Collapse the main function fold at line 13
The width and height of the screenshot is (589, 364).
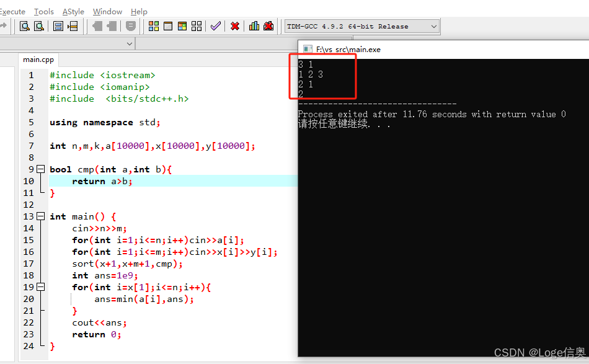[40, 216]
